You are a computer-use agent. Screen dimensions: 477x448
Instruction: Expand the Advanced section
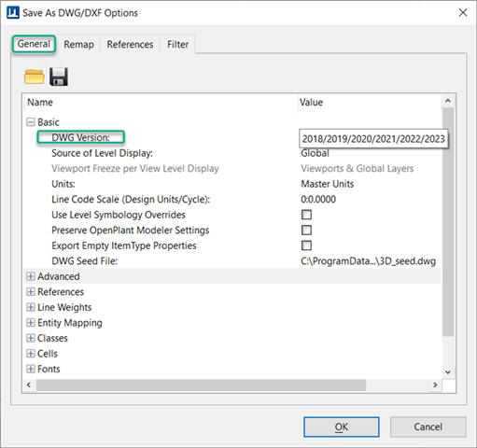tap(31, 276)
